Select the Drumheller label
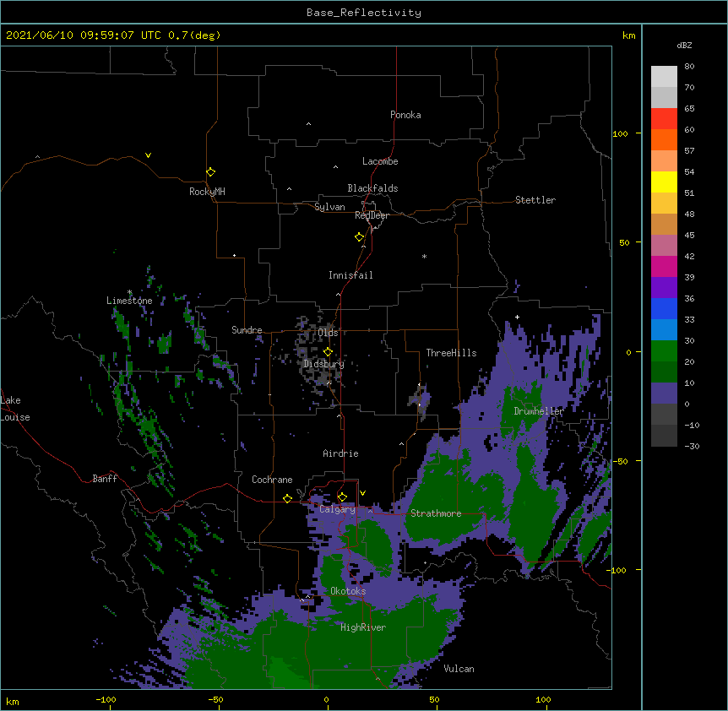This screenshot has width=728, height=711. pyautogui.click(x=539, y=411)
